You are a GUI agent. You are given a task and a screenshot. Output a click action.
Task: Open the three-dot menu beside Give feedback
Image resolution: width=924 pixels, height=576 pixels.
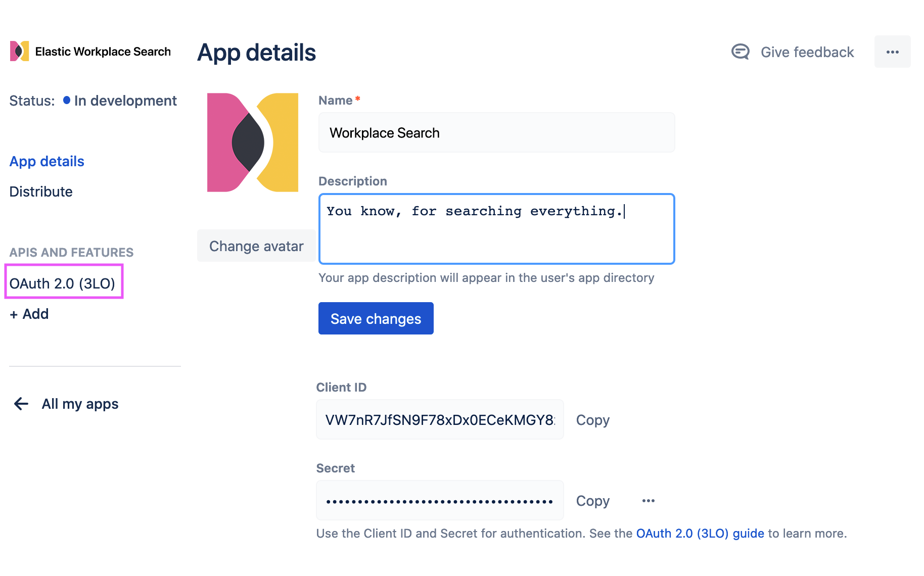coord(892,52)
